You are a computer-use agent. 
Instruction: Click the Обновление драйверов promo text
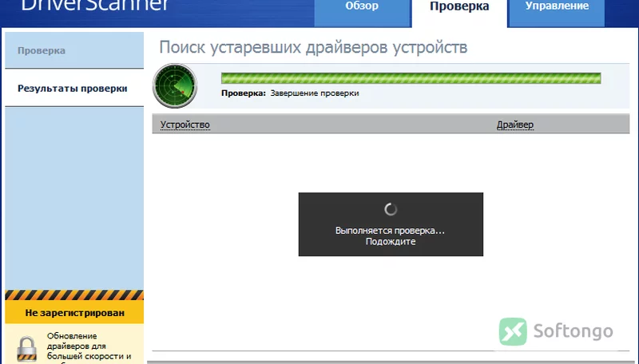[89, 350]
